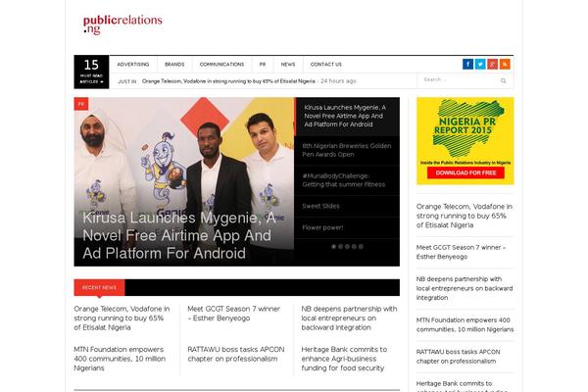Select the fifth slider pagination dot
This screenshot has width=588, height=392.
coord(361,246)
